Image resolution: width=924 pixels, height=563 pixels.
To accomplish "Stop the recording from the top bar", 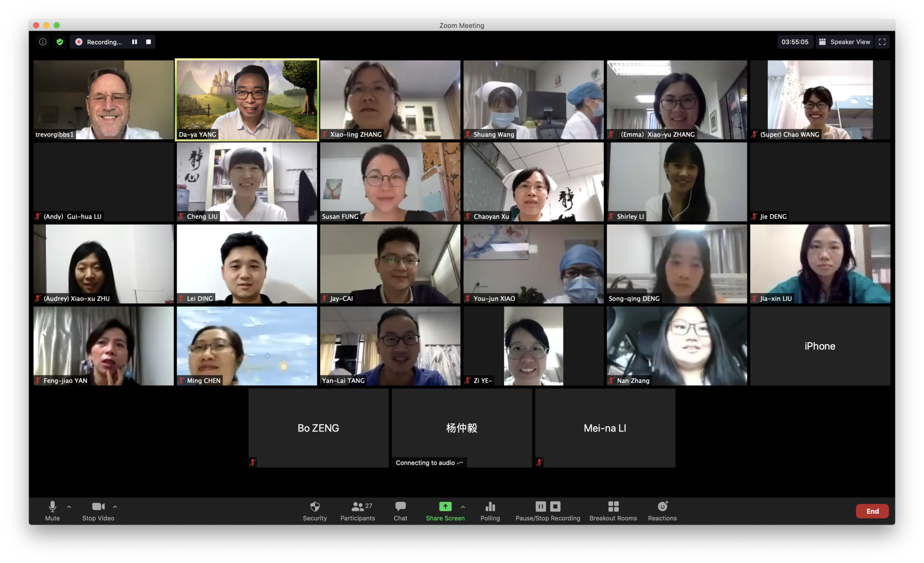I will pos(149,42).
